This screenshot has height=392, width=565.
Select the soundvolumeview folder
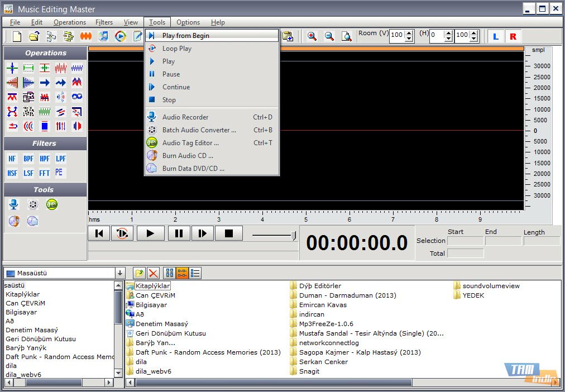(486, 286)
